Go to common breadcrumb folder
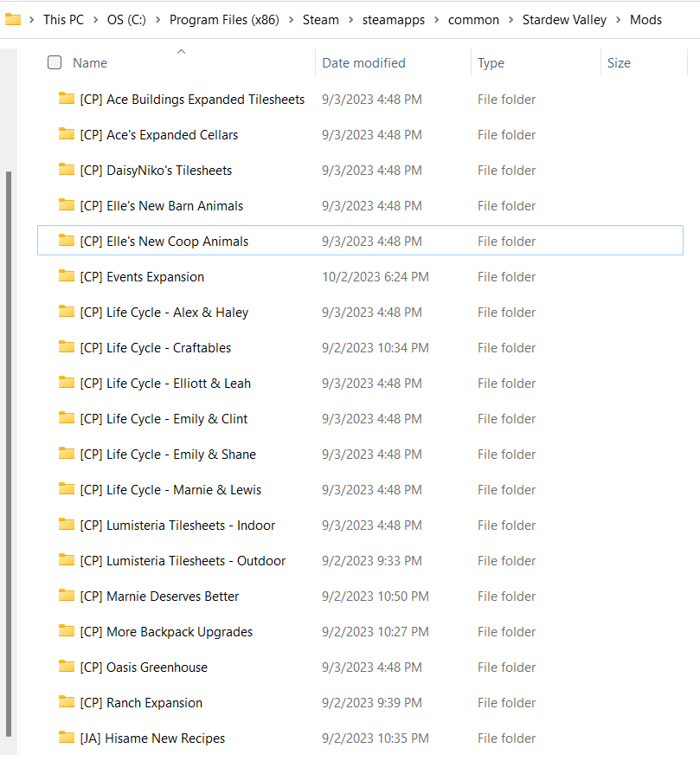This screenshot has height=774, width=700. (473, 20)
